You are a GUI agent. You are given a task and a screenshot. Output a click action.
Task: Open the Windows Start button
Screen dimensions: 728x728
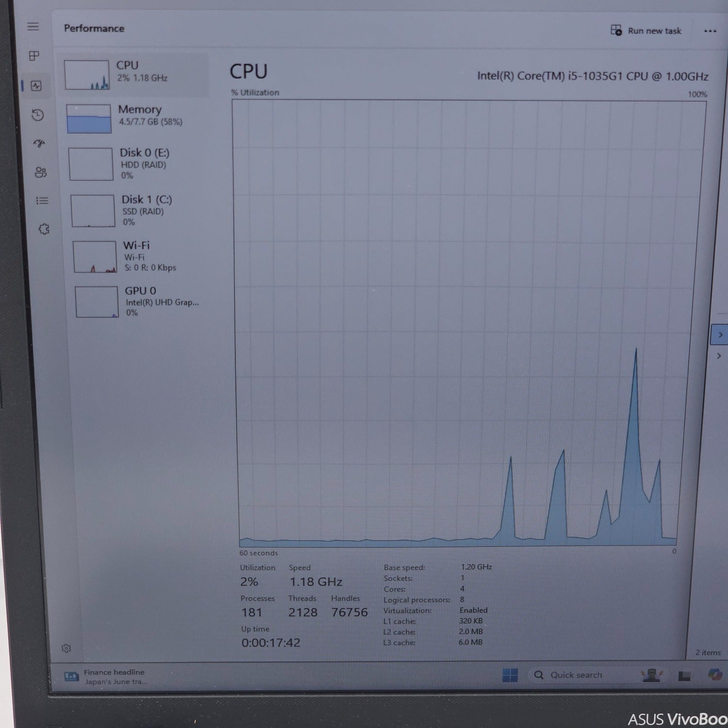[x=510, y=675]
